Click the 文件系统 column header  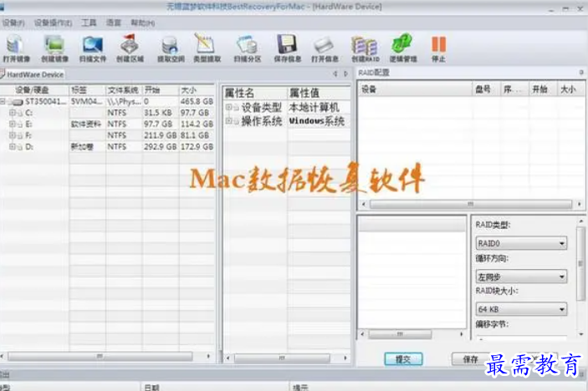[x=124, y=90]
